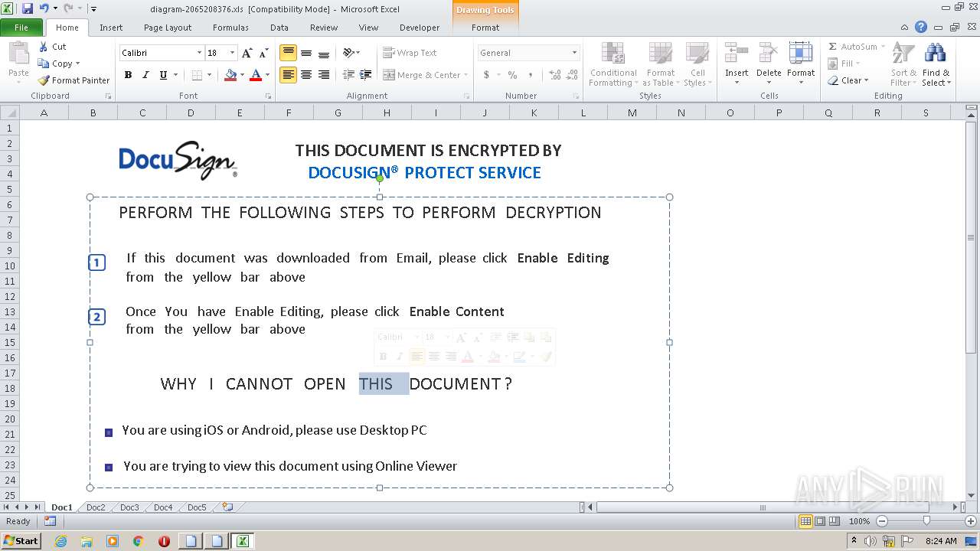Screen dimensions: 980x551
Task: Open the font name dropdown showing Calibri
Action: click(199, 53)
